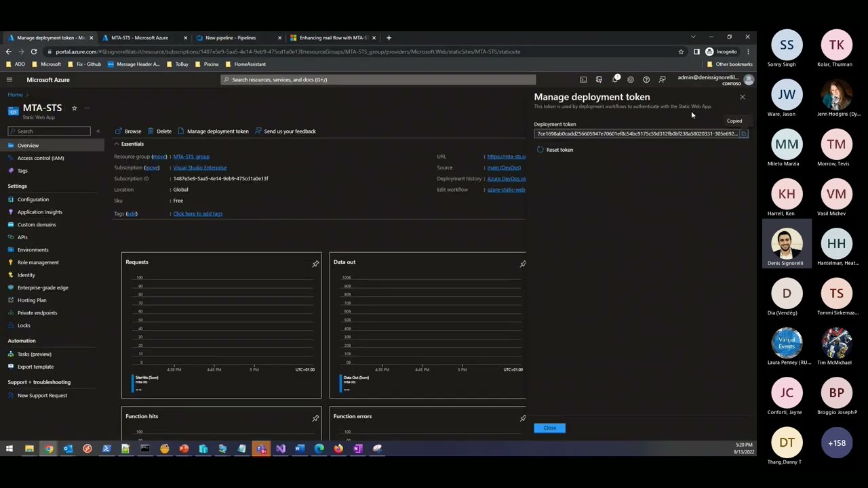Pin the Data out chart
Screen dimensions: 868x488
[x=523, y=264]
